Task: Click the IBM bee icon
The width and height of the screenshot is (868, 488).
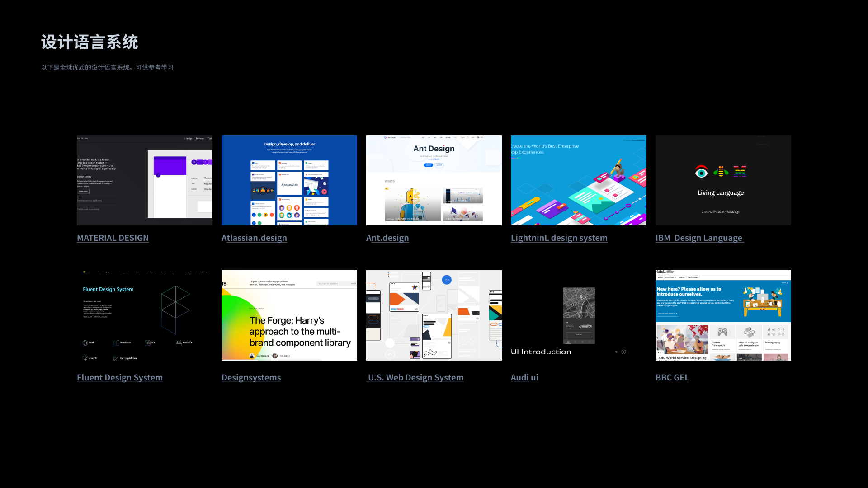Action: 721,172
